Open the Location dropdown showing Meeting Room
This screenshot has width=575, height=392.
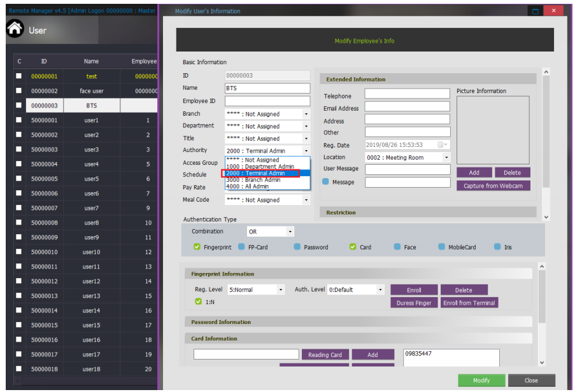point(448,157)
